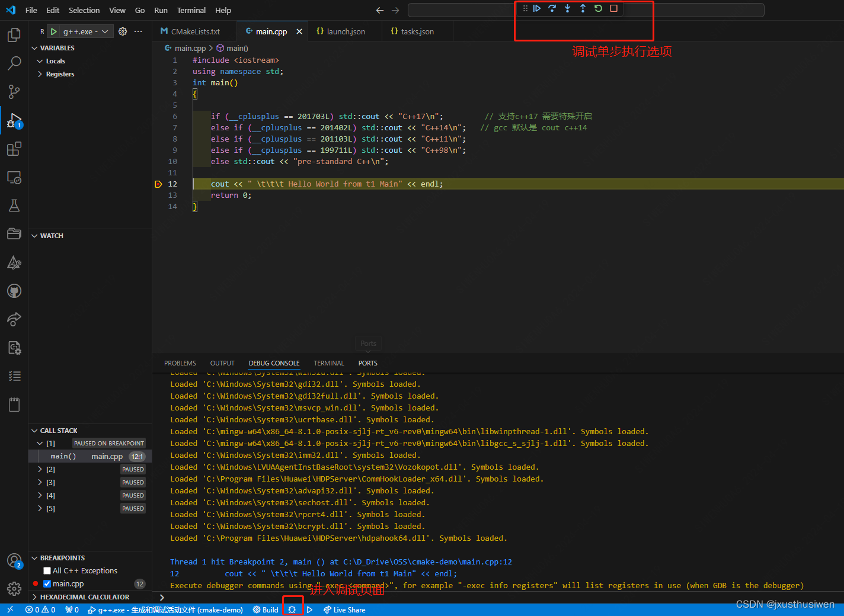
Task: Switch to the DEBUG CONSOLE tab
Action: 274,363
